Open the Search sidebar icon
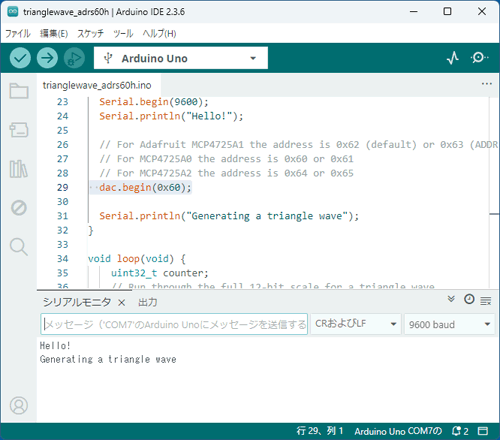Image resolution: width=500 pixels, height=440 pixels. click(x=19, y=247)
